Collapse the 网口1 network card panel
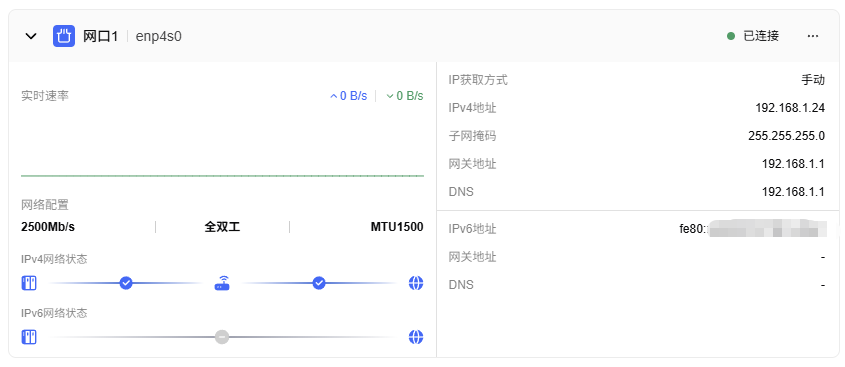This screenshot has height=367, width=845. point(31,37)
